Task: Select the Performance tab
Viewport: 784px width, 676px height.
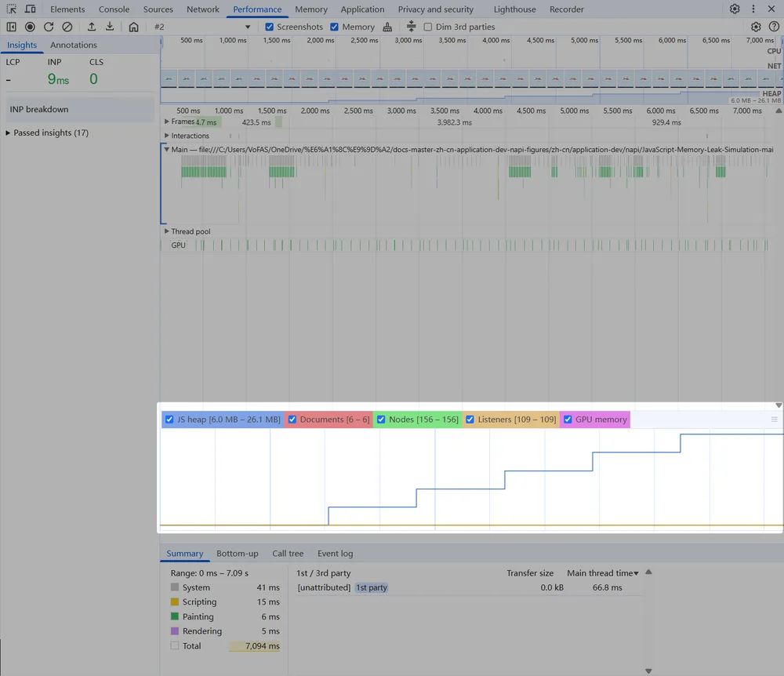Action: coord(257,9)
